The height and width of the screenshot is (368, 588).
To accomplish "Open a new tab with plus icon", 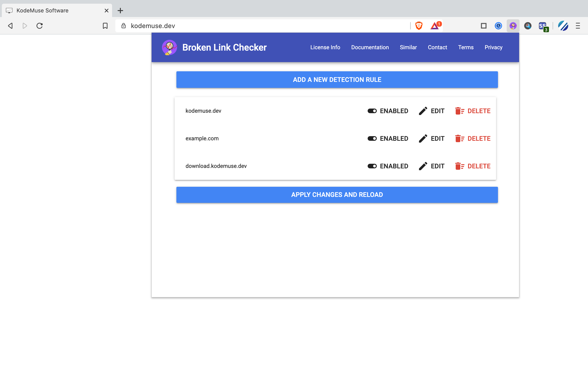I will [120, 11].
